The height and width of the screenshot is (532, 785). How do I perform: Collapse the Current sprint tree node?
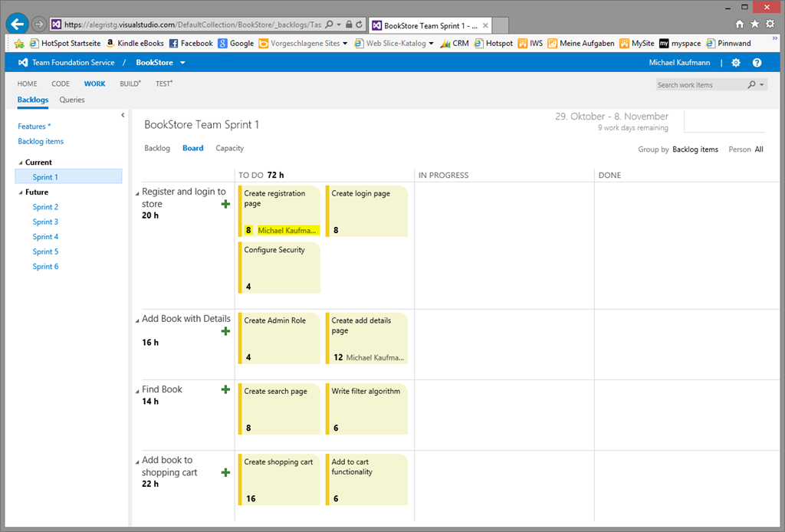click(x=21, y=163)
